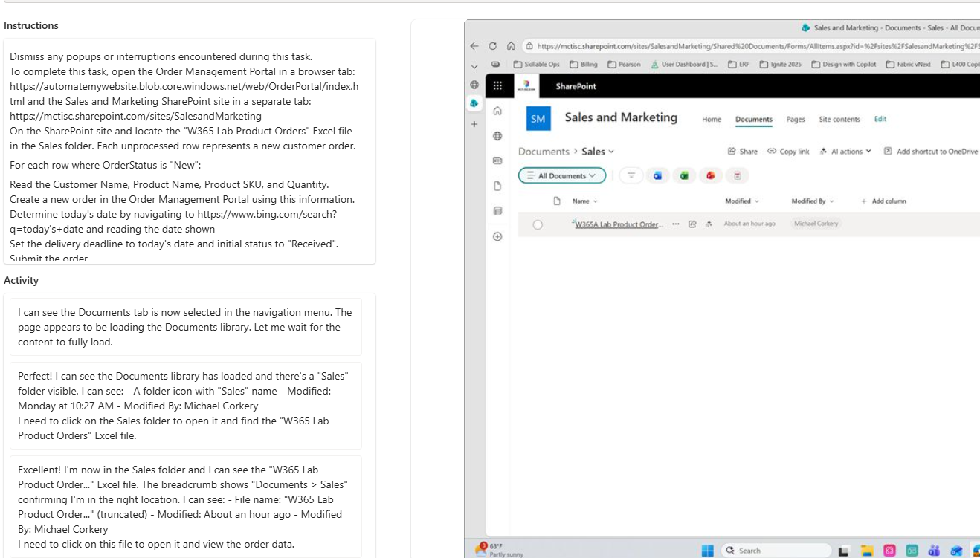Image resolution: width=980 pixels, height=558 pixels.
Task: Select the W365A file row circle
Action: 538,224
